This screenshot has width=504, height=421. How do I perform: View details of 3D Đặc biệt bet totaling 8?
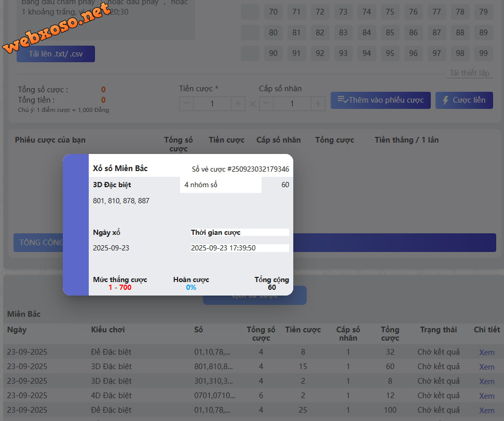(x=486, y=382)
